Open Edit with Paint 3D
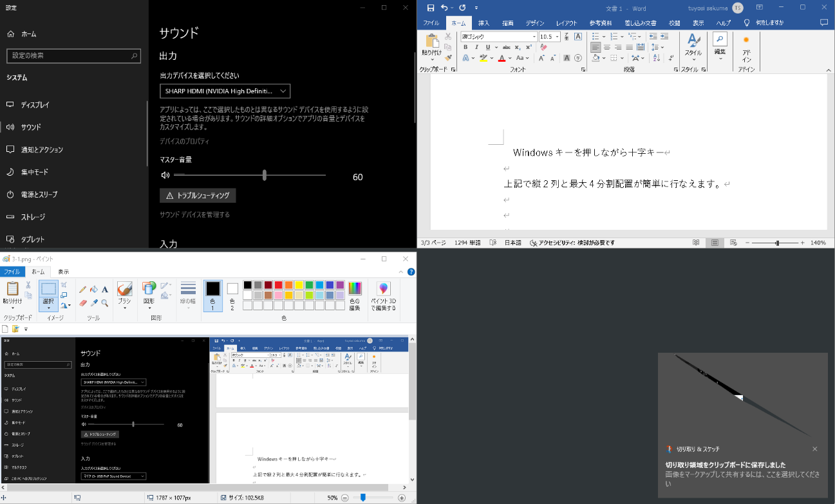The height and width of the screenshot is (504, 835). coord(383,297)
